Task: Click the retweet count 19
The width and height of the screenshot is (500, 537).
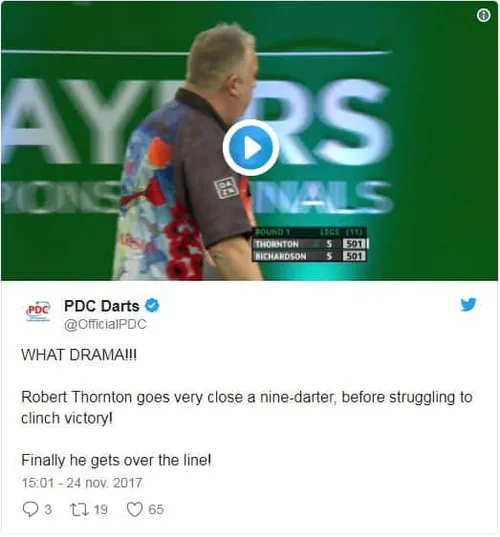Action: pos(101,510)
